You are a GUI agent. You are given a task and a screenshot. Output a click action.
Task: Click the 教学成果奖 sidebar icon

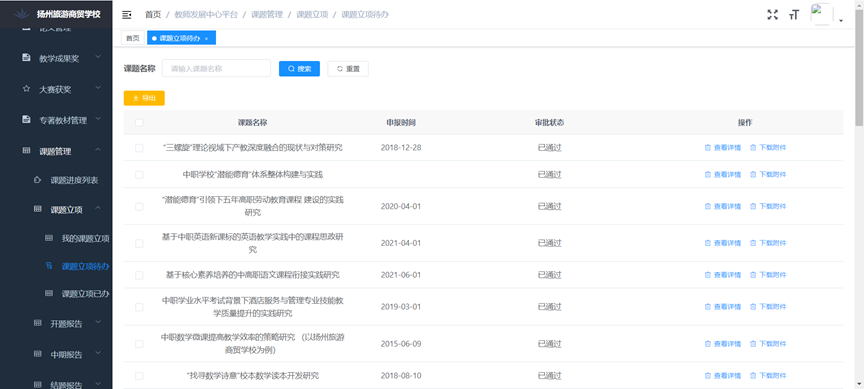pyautogui.click(x=26, y=58)
